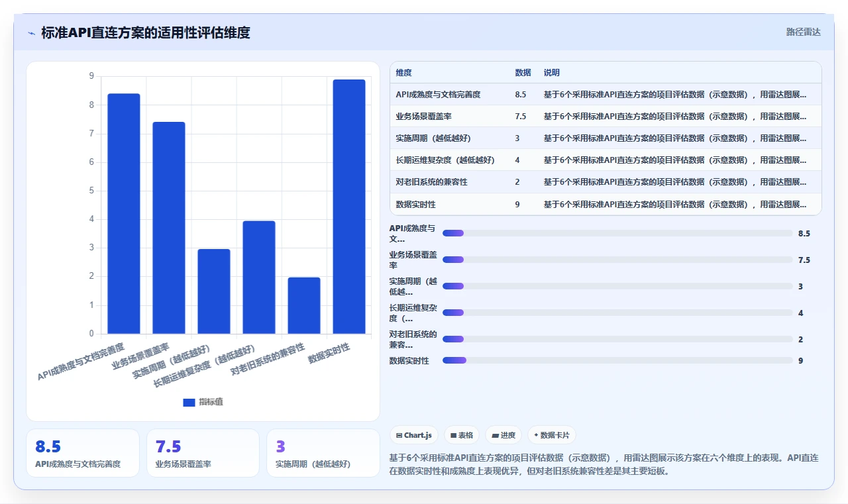Select table cell 对老旧系统的兼容性
This screenshot has height=504, width=848.
pyautogui.click(x=431, y=182)
